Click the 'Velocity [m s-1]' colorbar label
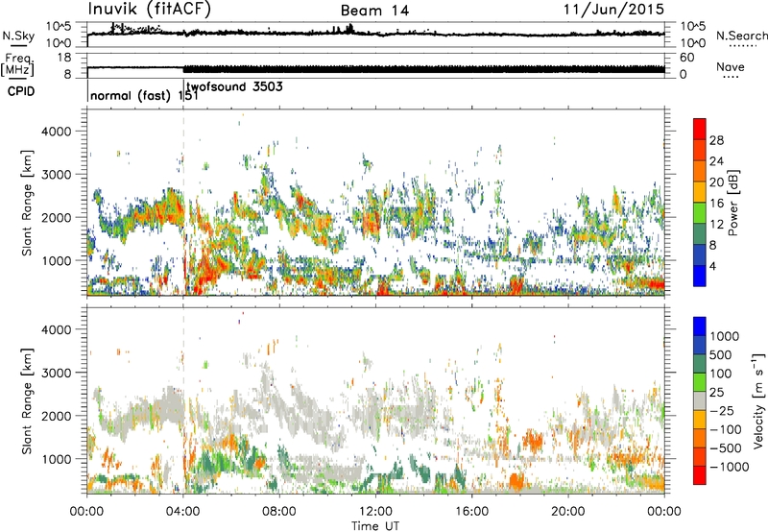Screen dimensions: 768x532 coord(758,400)
